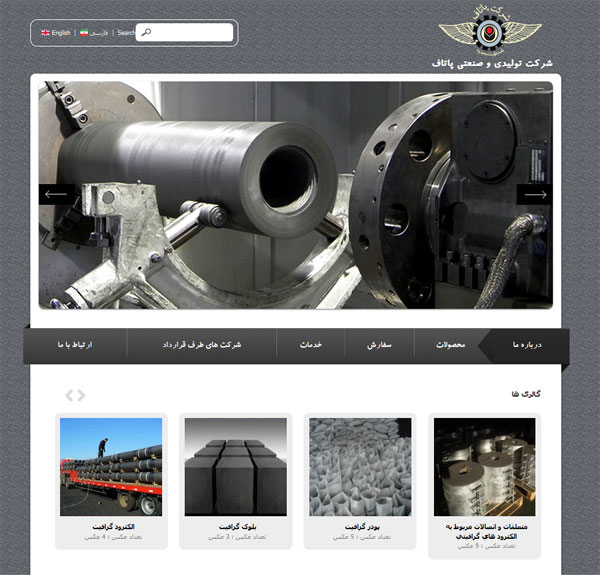Viewport: 600px width, 575px height.
Task: Click photo count under پودر گرافیت
Action: [362, 537]
